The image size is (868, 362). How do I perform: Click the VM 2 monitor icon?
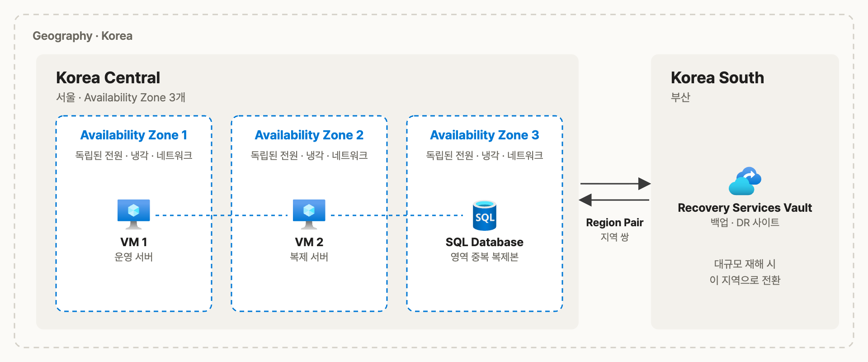pyautogui.click(x=309, y=214)
